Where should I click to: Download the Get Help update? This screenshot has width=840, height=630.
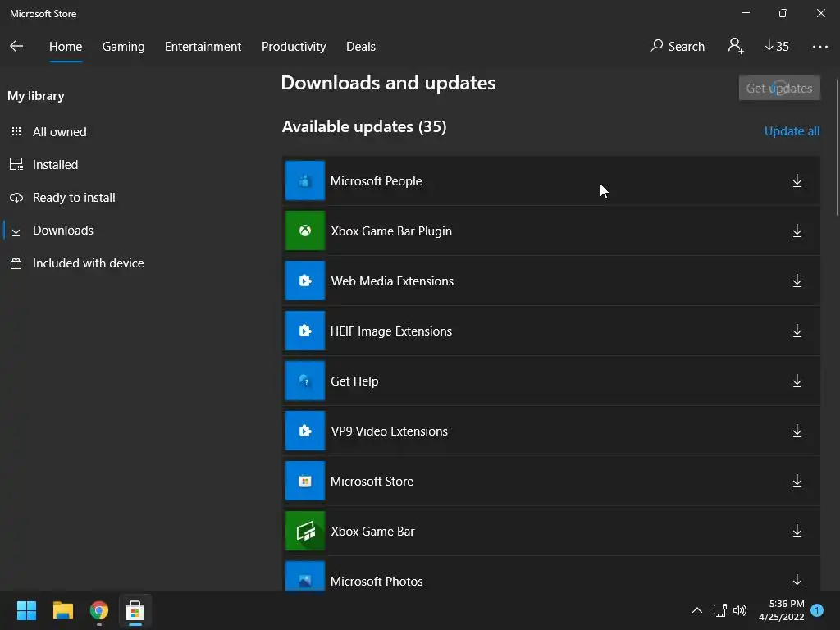coord(797,381)
